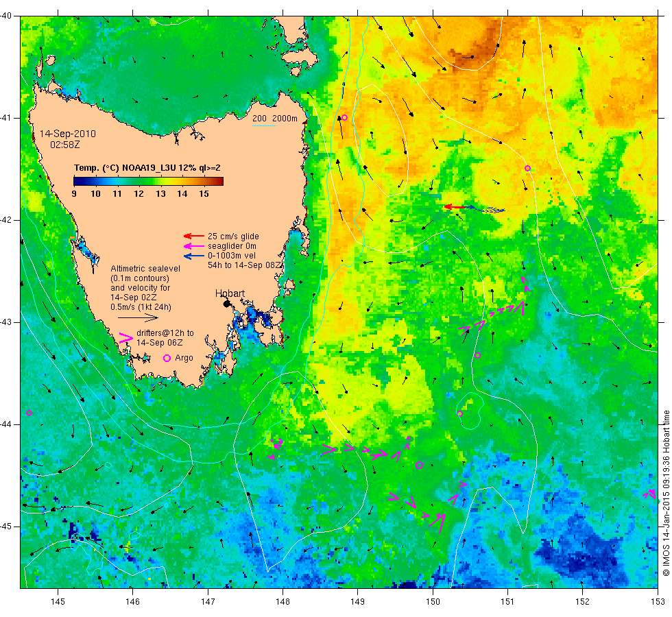The width and height of the screenshot is (672, 617).
Task: Click the red seaglider arrow on the map
Action: [x=454, y=207]
